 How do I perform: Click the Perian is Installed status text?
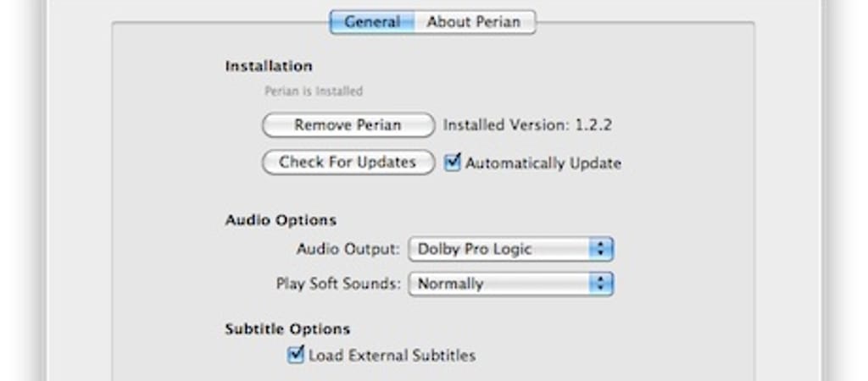coord(314,91)
